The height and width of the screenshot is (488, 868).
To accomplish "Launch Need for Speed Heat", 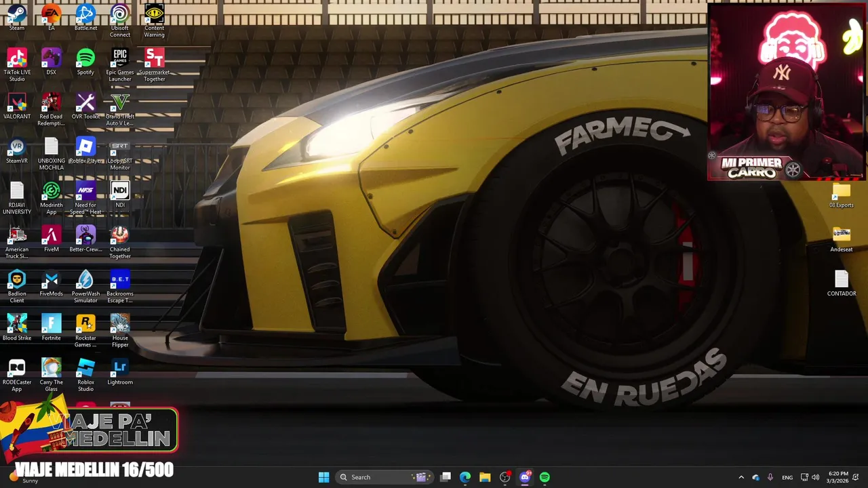I will (85, 197).
